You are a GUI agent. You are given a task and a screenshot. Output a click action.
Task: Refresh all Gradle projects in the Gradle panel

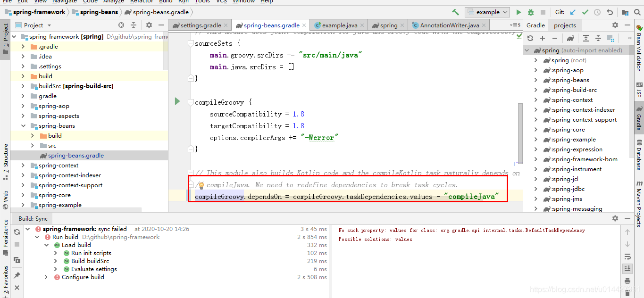tap(530, 38)
